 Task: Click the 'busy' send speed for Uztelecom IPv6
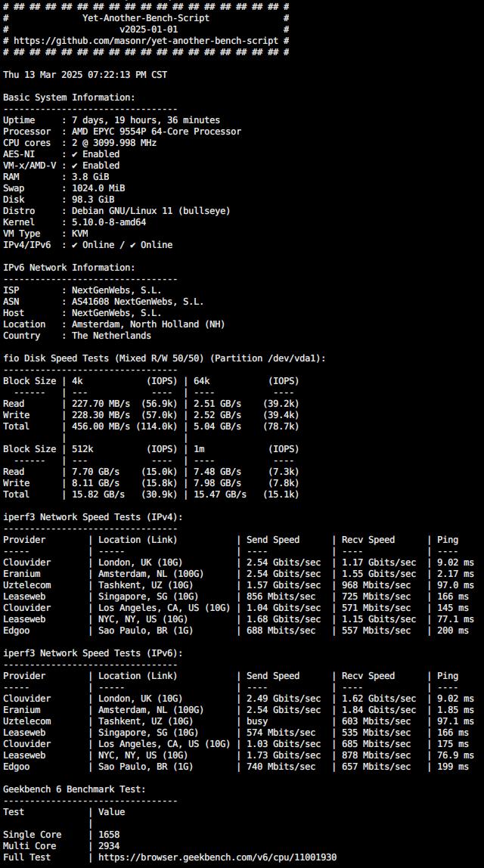[x=257, y=721]
